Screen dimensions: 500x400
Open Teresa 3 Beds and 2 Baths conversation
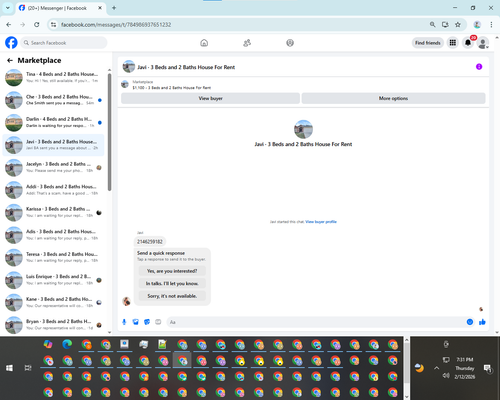[53, 257]
